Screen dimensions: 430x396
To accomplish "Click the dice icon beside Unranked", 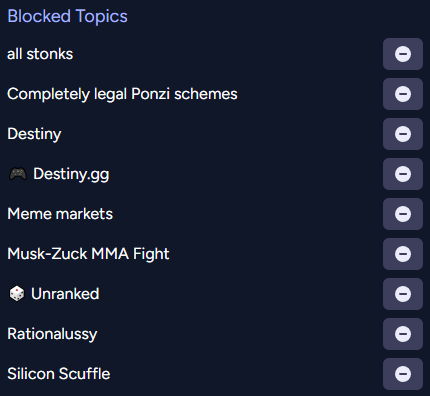I will [x=17, y=294].
